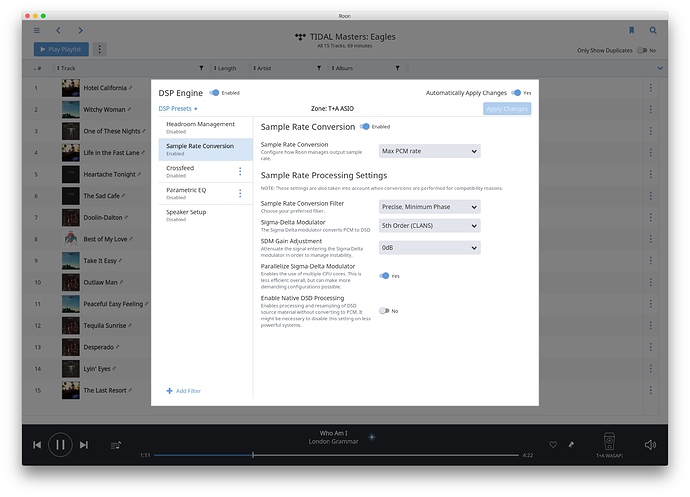Select the Speaker Setup filter
690x497 pixels.
click(206, 215)
